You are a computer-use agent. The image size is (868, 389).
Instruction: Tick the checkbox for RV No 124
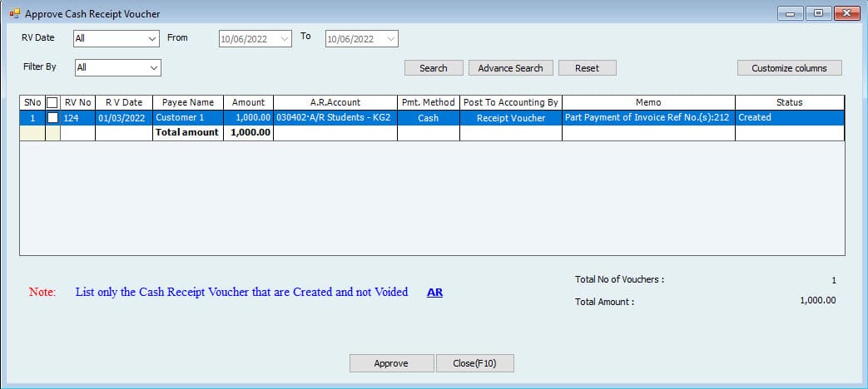pos(53,118)
